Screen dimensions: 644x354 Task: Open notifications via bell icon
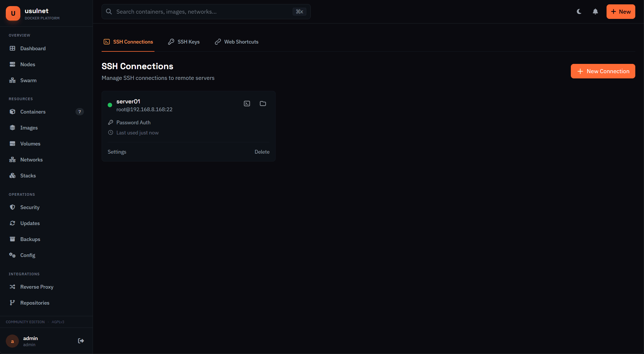(x=595, y=12)
